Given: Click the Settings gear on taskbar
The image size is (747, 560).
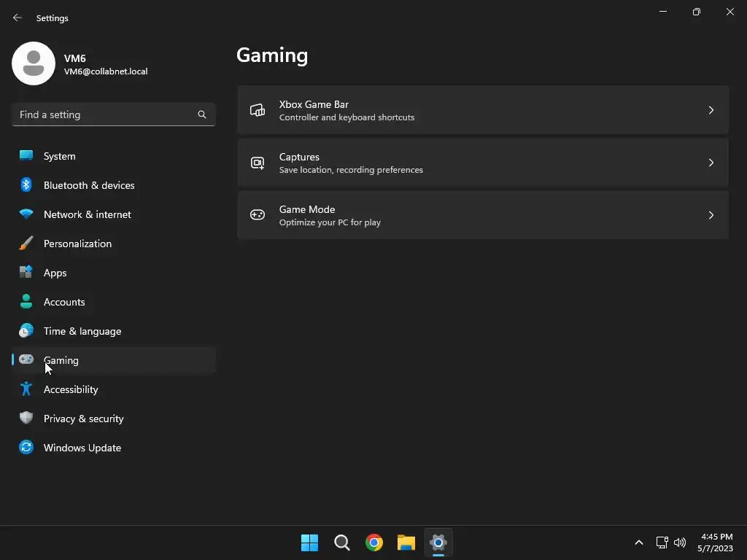Looking at the screenshot, I should pyautogui.click(x=438, y=542).
